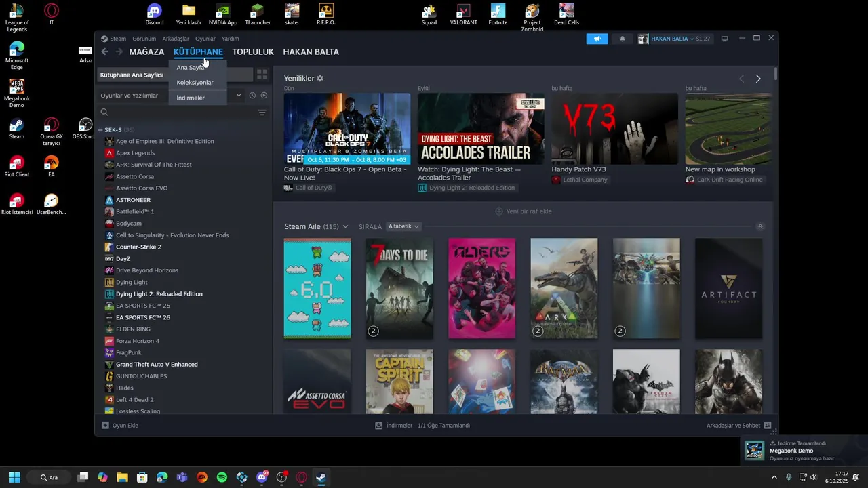The image size is (868, 488).
Task: Select Ana Sayfa from Kütüphane menu
Action: click(x=191, y=68)
